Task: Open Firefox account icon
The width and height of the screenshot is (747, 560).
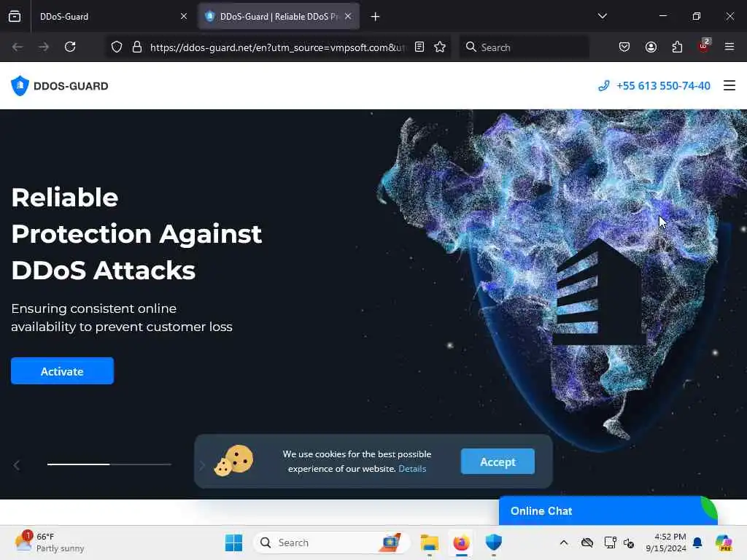Action: click(x=651, y=47)
